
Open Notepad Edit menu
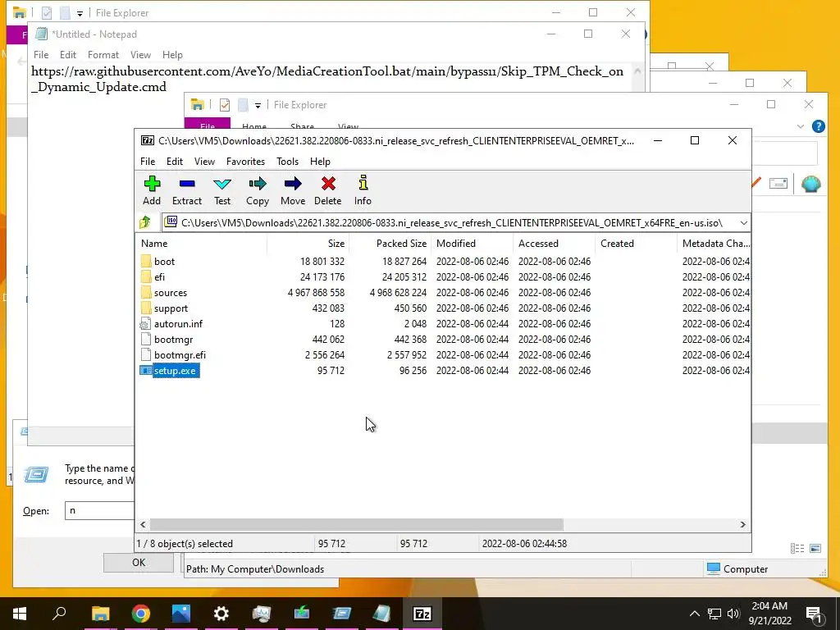pyautogui.click(x=67, y=55)
